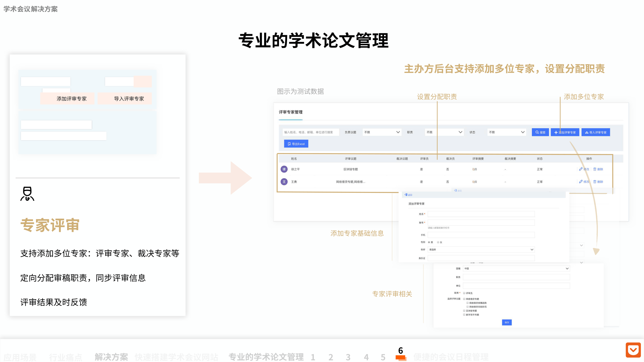Go to 解决方案 in bottom navigation

(111, 357)
